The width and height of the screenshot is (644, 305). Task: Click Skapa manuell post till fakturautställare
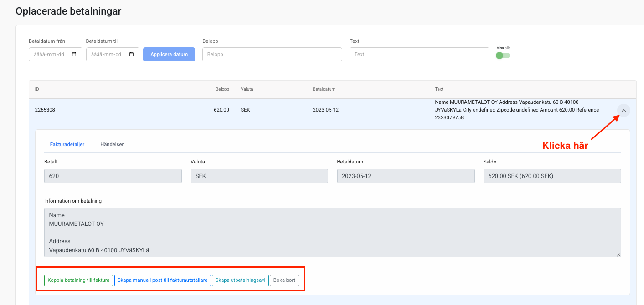tap(162, 280)
